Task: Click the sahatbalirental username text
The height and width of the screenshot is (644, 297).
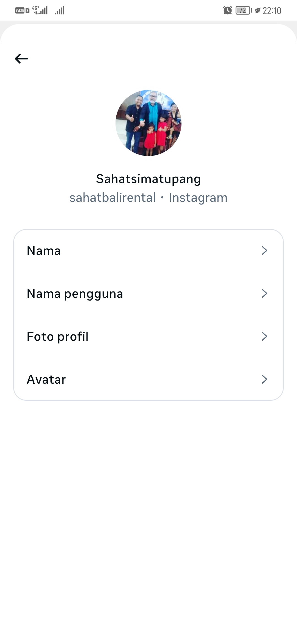Action: [x=112, y=198]
